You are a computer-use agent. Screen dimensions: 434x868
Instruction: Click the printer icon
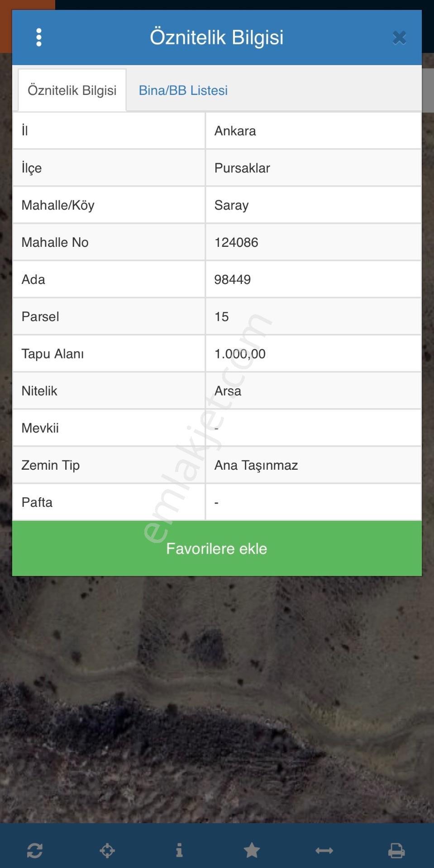[396, 850]
